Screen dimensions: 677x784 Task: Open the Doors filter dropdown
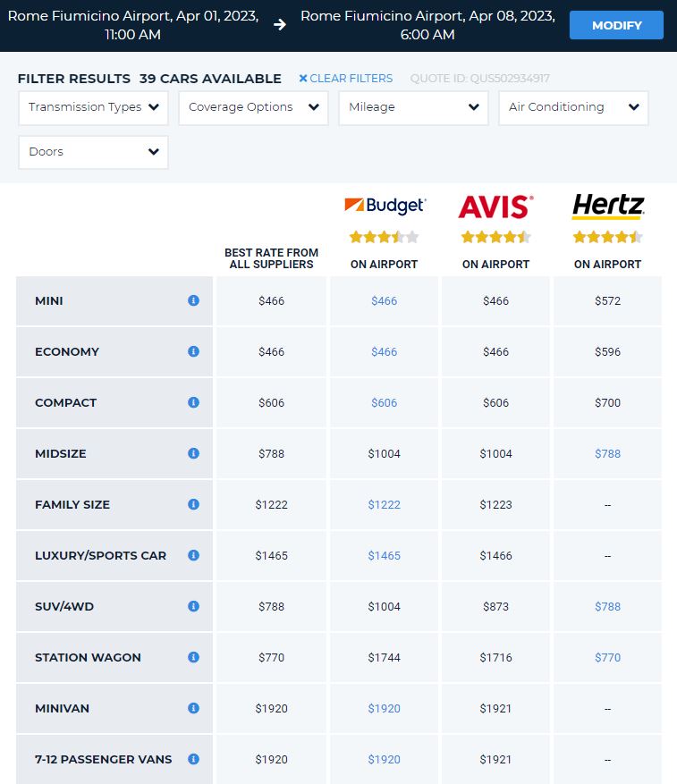(x=93, y=152)
